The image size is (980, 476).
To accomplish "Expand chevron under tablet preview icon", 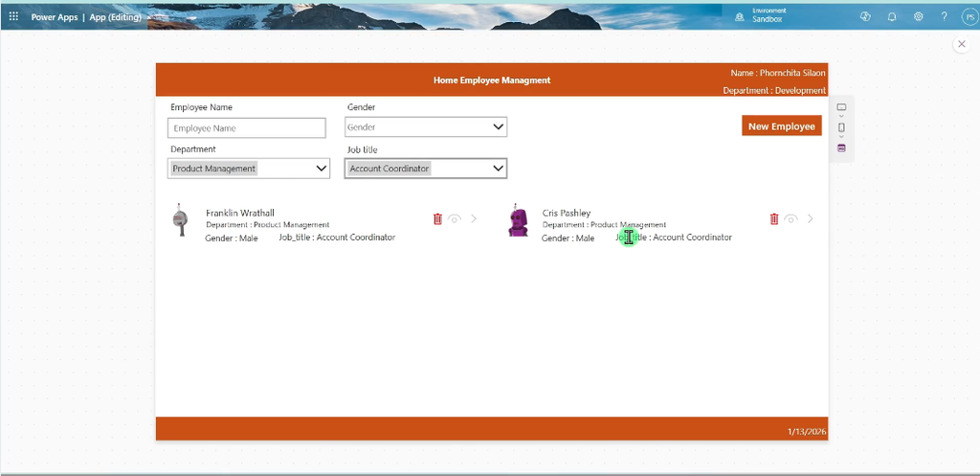I will pyautogui.click(x=841, y=116).
